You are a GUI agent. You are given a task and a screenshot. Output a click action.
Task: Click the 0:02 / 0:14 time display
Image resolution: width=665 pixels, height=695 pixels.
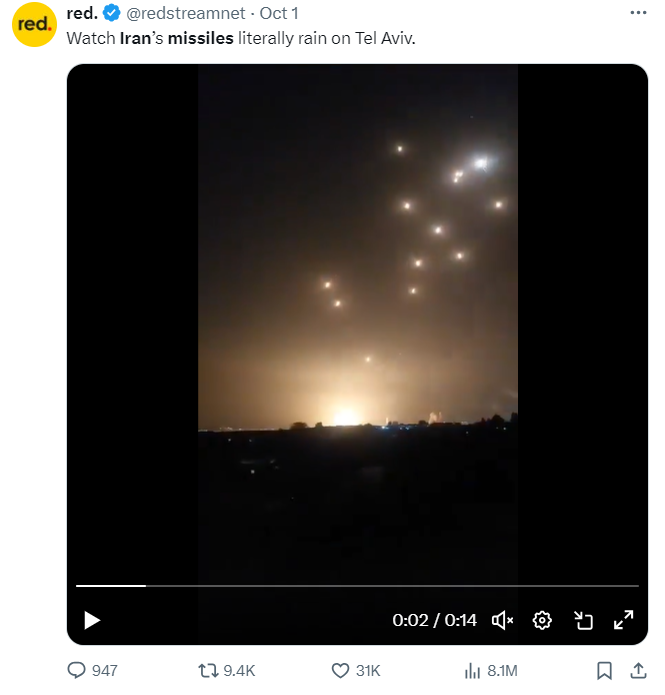437,620
